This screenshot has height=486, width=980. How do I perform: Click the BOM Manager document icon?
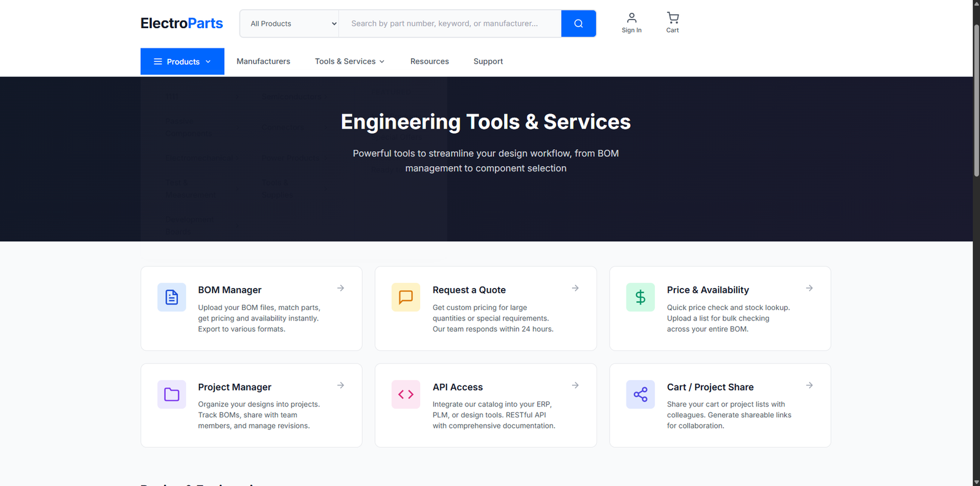click(171, 297)
